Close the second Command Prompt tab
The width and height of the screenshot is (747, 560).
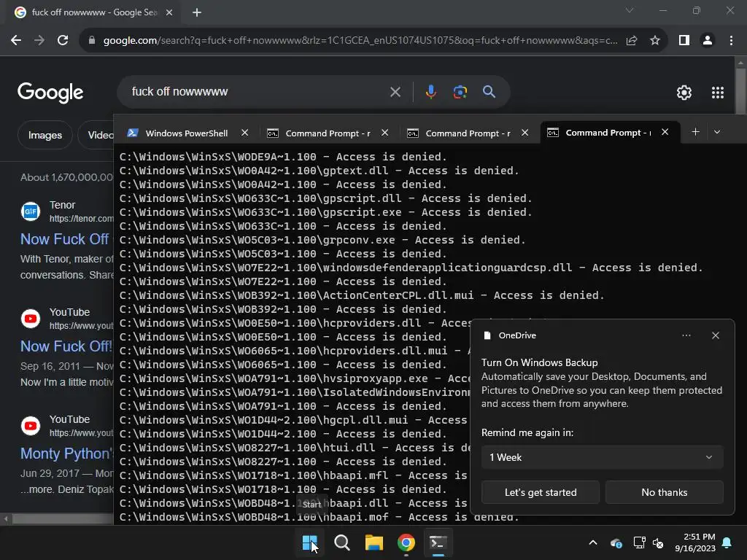[x=525, y=133]
